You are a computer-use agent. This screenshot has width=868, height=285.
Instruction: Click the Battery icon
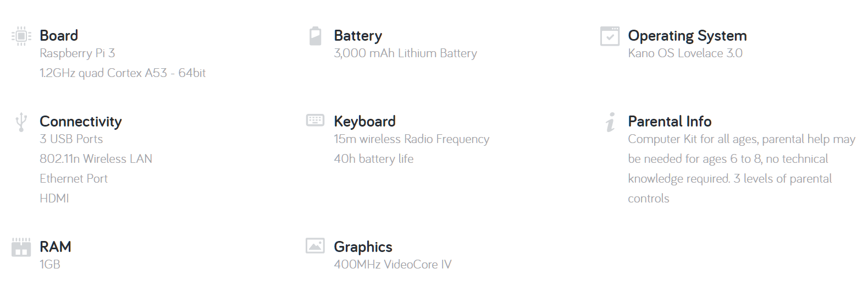tap(316, 36)
